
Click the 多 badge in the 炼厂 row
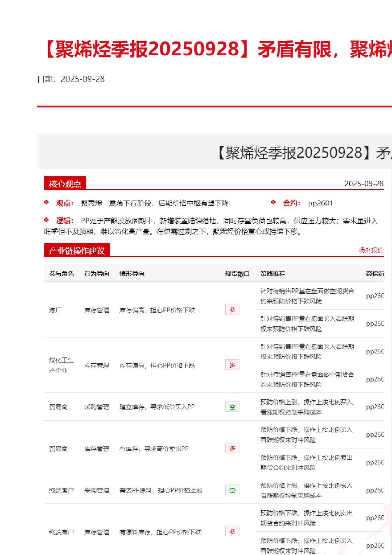pyautogui.click(x=232, y=310)
